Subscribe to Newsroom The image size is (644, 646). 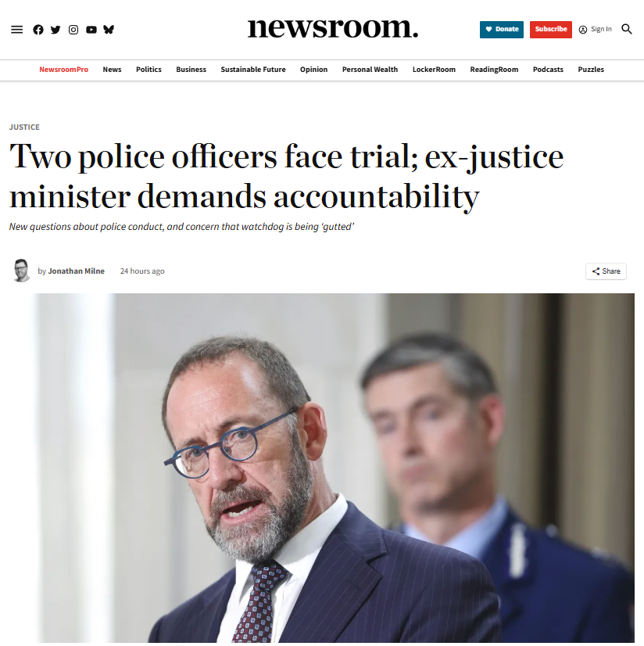click(x=550, y=29)
